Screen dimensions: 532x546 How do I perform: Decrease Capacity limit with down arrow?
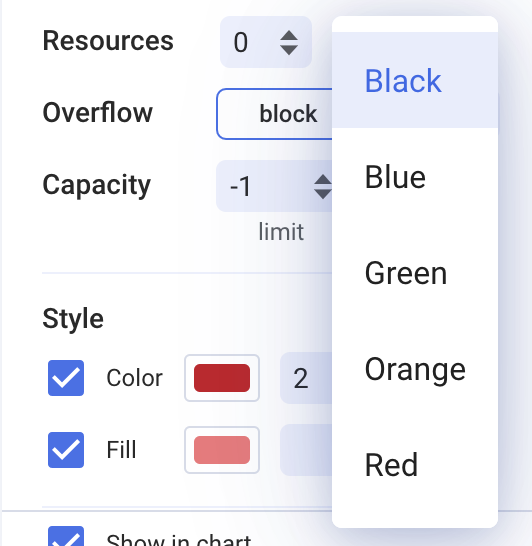click(x=323, y=194)
